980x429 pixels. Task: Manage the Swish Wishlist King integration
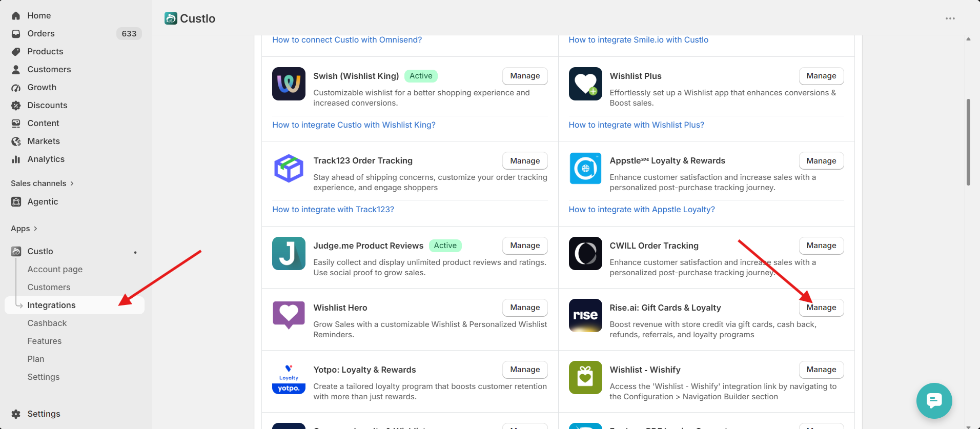[x=525, y=76]
